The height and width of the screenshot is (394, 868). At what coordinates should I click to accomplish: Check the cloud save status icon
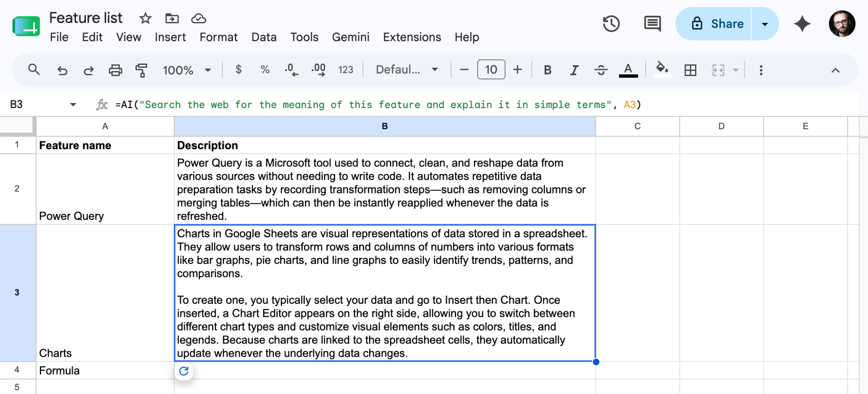coord(198,19)
